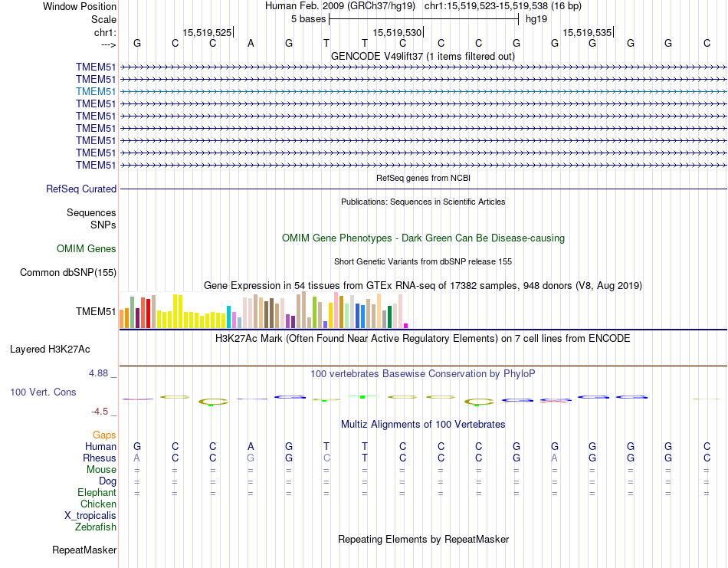This screenshot has width=728, height=568.
Task: Click 'Publications: Sequences in Scientific Articles' title
Action: pos(423,202)
